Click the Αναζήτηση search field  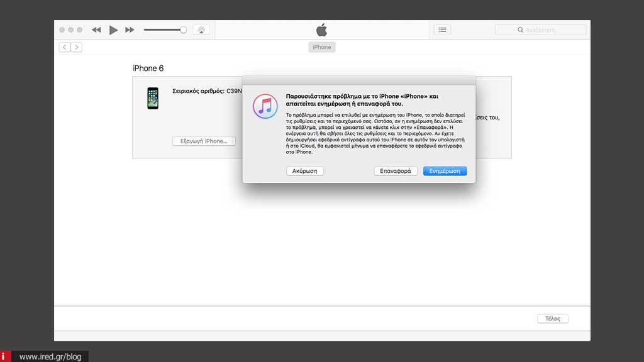click(x=540, y=30)
